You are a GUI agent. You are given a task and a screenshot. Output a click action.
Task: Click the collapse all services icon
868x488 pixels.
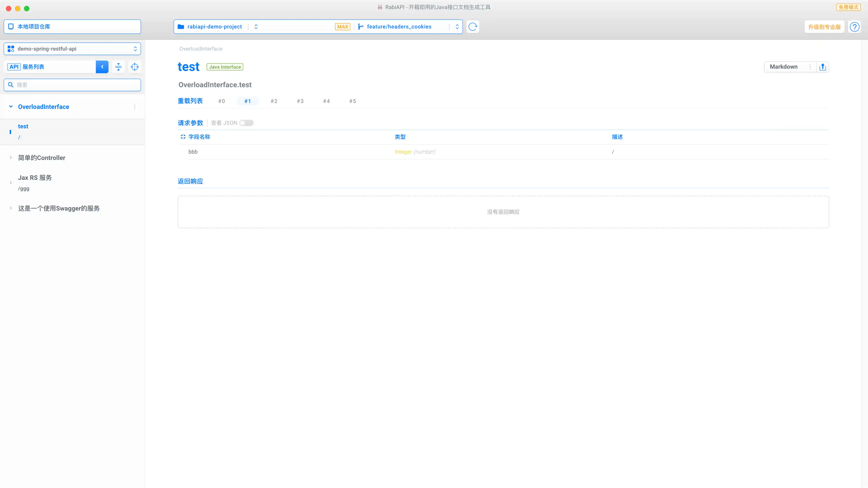pyautogui.click(x=118, y=67)
